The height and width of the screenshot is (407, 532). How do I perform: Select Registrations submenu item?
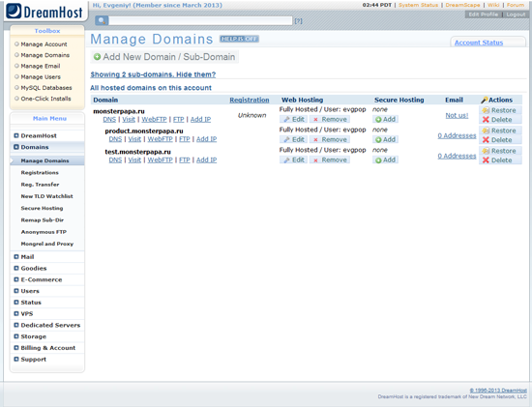tap(40, 173)
